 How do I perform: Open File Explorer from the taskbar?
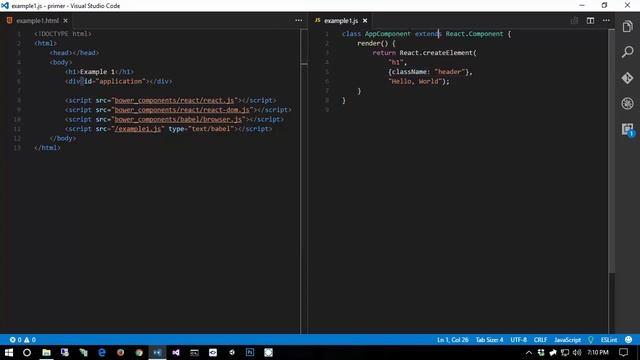coord(46,352)
